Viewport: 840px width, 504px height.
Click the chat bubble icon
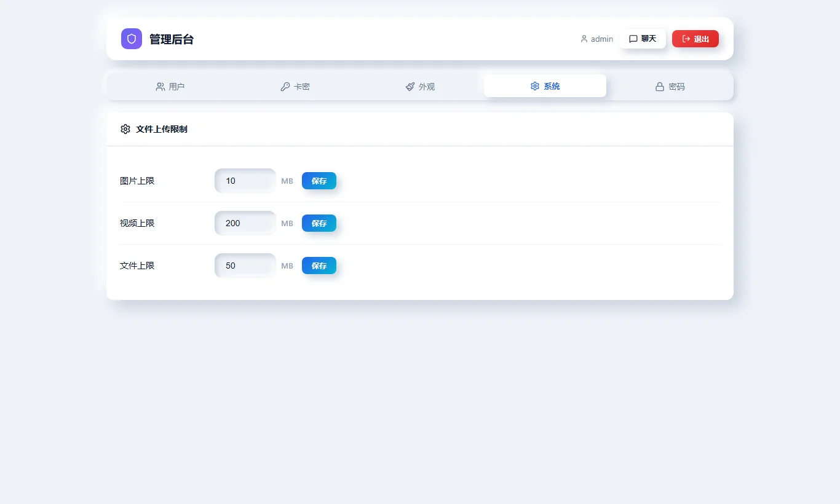[x=633, y=39]
